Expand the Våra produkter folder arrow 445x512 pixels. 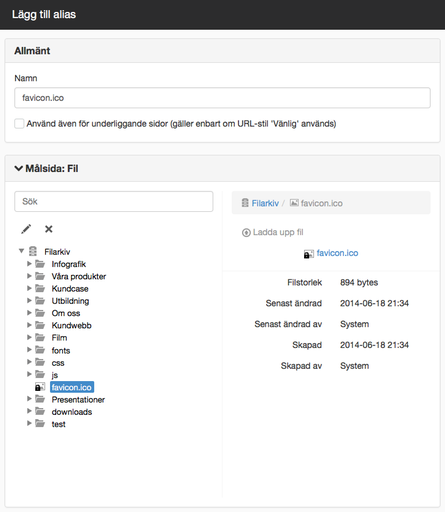[29, 276]
